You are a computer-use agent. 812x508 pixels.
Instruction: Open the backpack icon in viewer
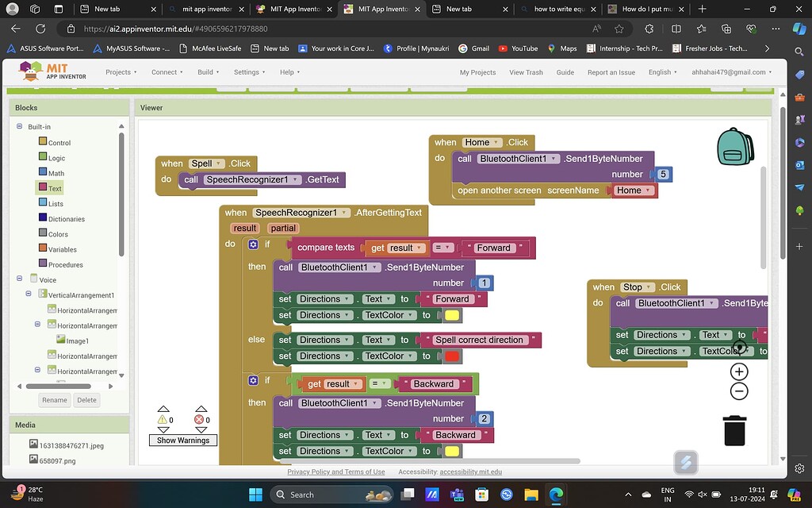point(735,147)
